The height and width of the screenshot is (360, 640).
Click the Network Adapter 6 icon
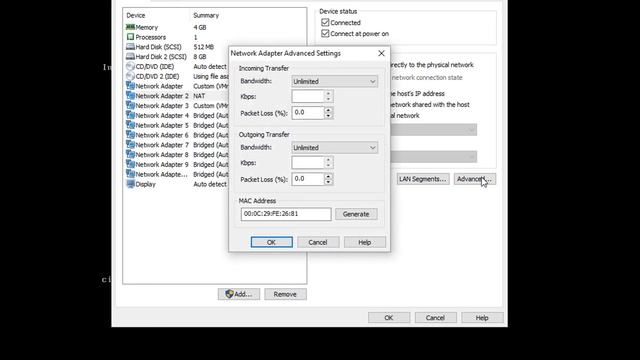pos(130,135)
